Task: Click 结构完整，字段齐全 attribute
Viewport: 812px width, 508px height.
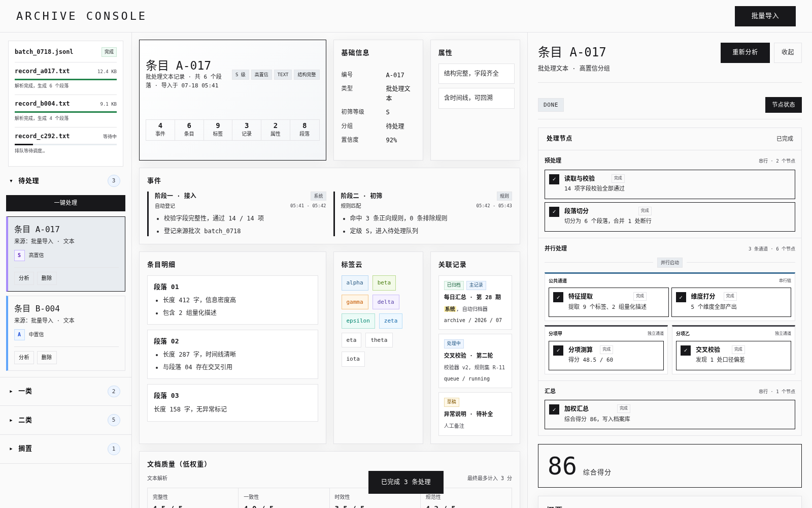Action: (x=477, y=74)
